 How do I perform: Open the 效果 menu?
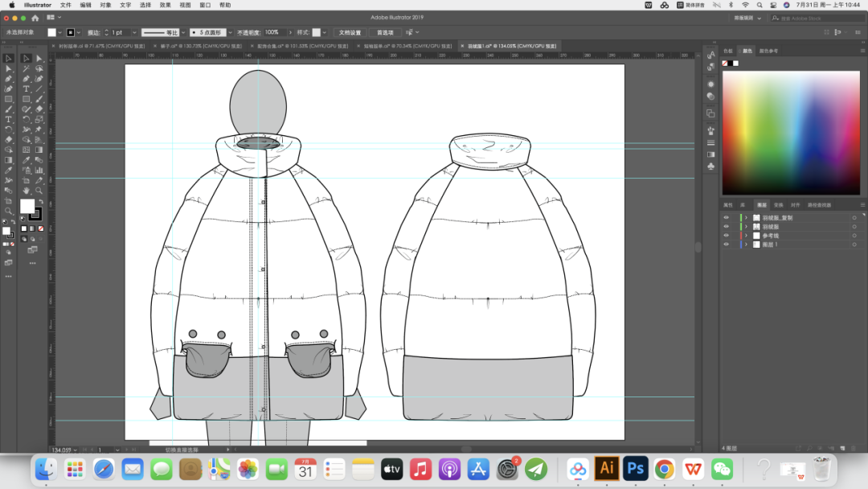tap(165, 5)
